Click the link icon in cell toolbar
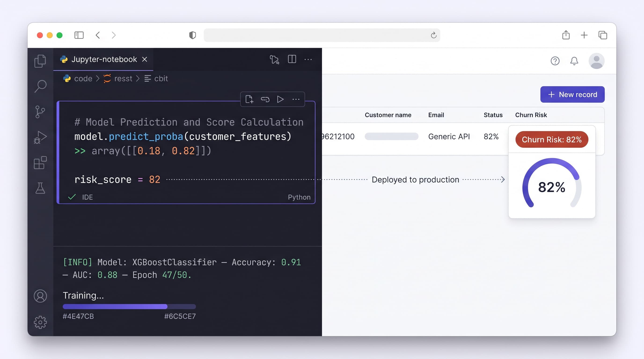Image resolution: width=644 pixels, height=359 pixels. pos(265,99)
